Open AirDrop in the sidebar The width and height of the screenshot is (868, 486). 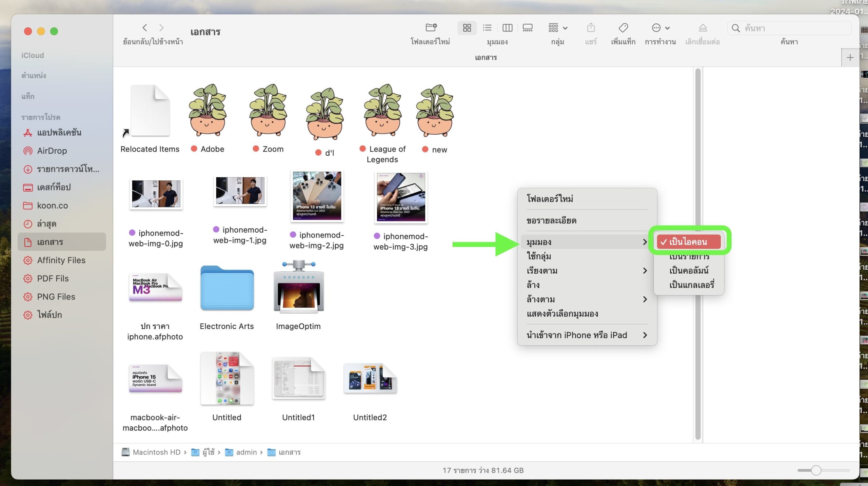click(52, 151)
